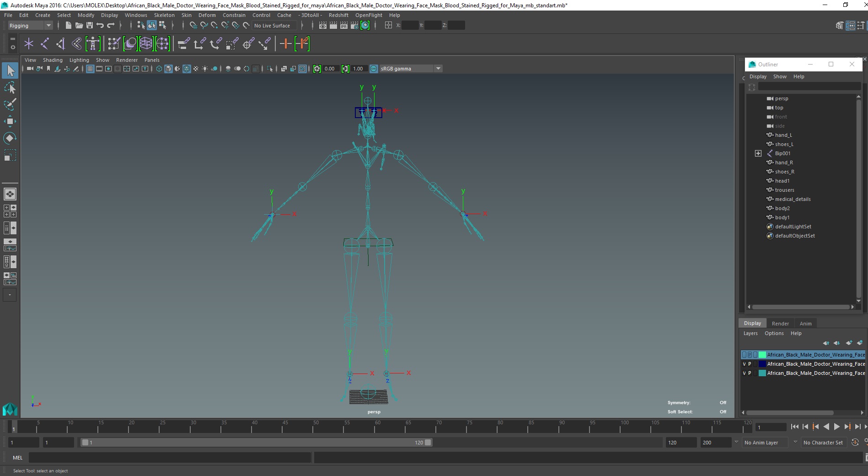Screen dimensions: 868x476
Task: Redo the last undone action
Action: tap(111, 26)
